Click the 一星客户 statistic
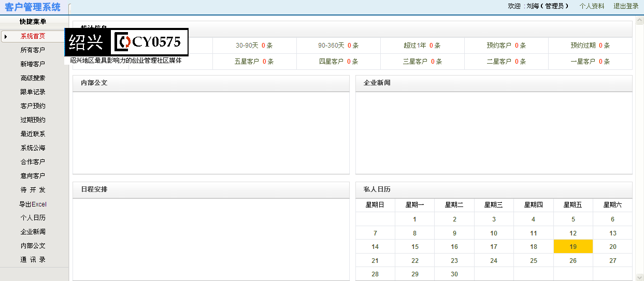Viewport: 644px width, 281px height. [590, 62]
